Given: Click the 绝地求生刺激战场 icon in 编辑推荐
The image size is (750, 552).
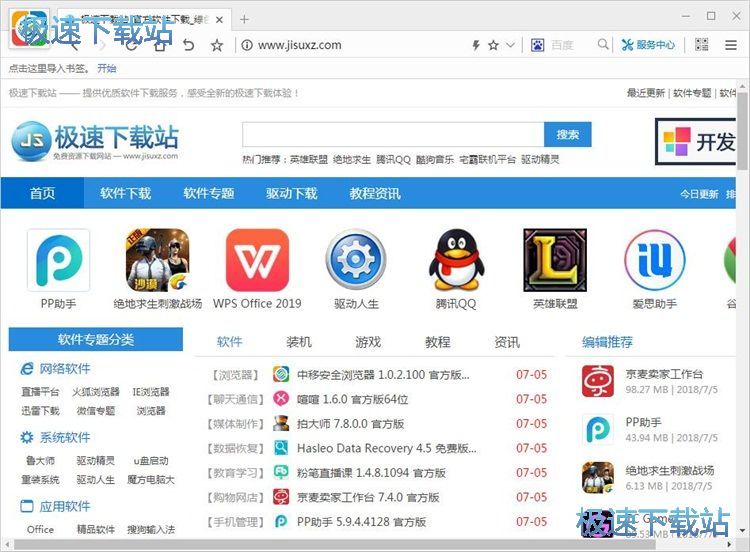Looking at the screenshot, I should point(598,477).
